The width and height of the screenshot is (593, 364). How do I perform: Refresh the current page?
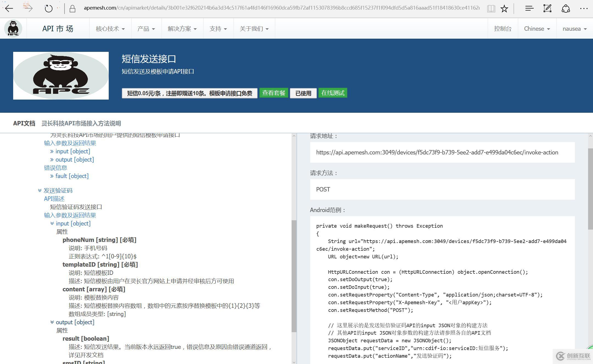point(48,8)
